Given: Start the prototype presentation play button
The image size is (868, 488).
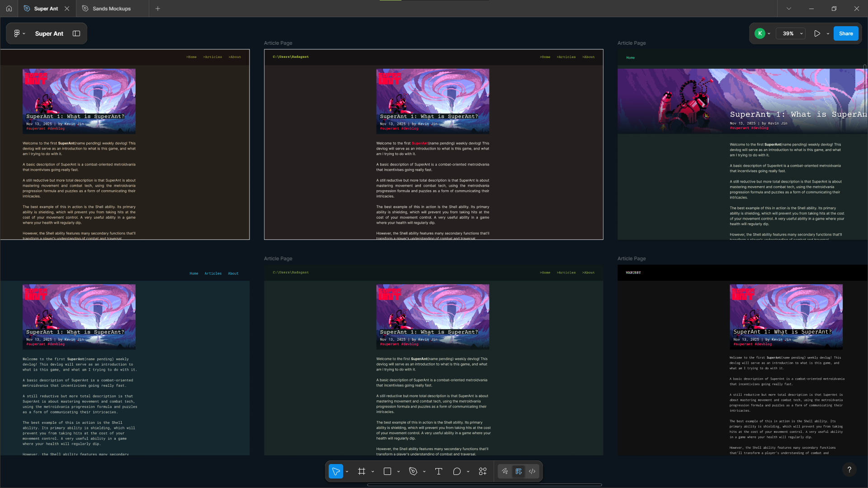Looking at the screenshot, I should 817,33.
